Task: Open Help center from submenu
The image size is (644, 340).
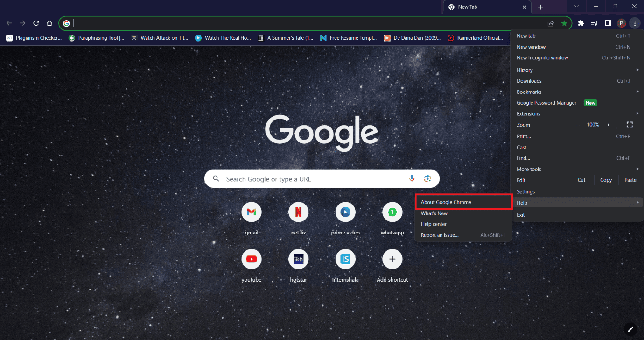Action: pos(463,224)
